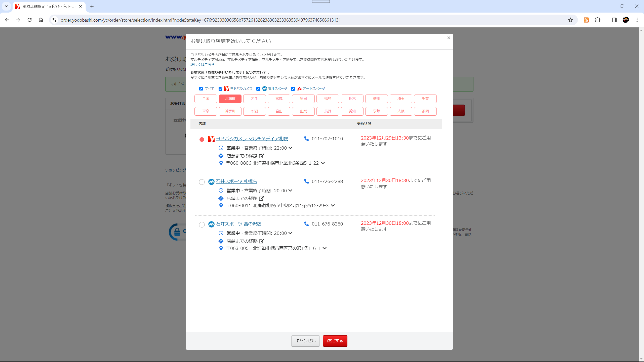Open new tab with plus icon
The height and width of the screenshot is (362, 644).
[x=92, y=6]
